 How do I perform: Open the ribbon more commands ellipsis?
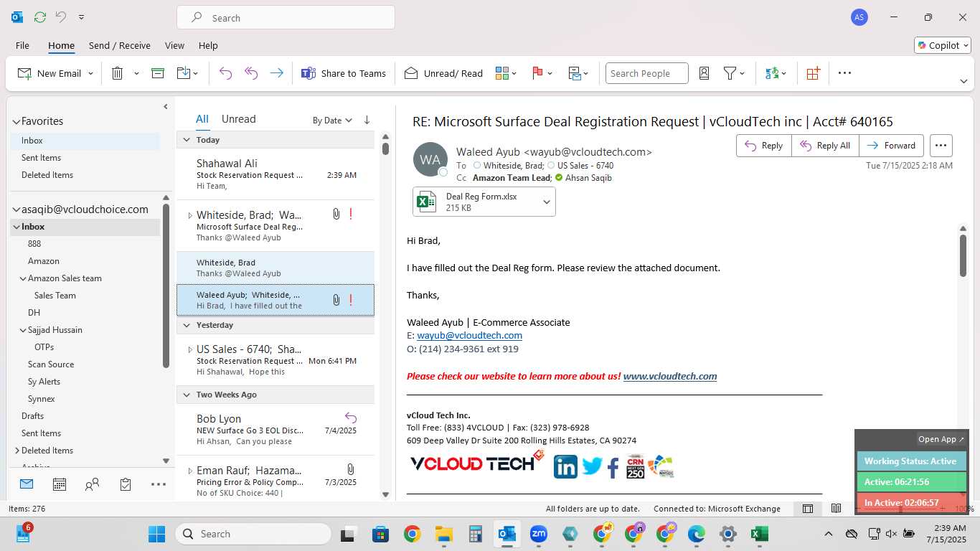tap(844, 73)
